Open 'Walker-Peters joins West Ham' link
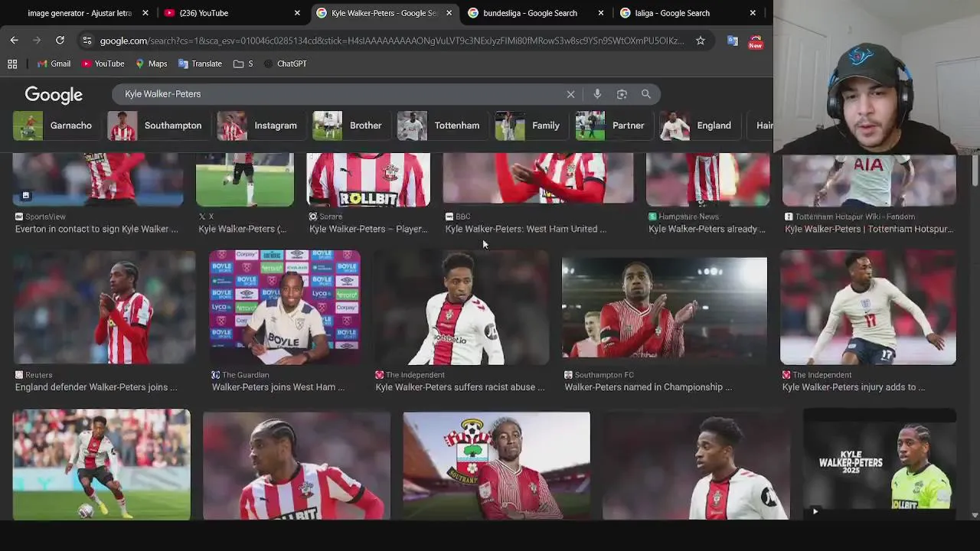The height and width of the screenshot is (551, 980). pos(278,387)
